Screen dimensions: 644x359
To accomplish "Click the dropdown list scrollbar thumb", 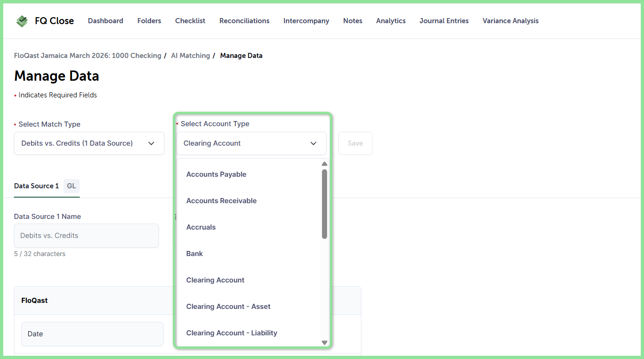I will (x=324, y=204).
